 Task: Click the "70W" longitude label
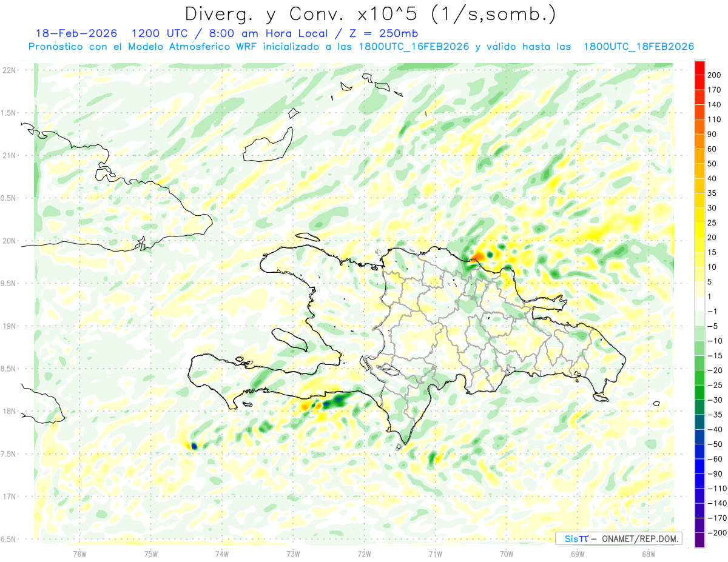pos(507,554)
